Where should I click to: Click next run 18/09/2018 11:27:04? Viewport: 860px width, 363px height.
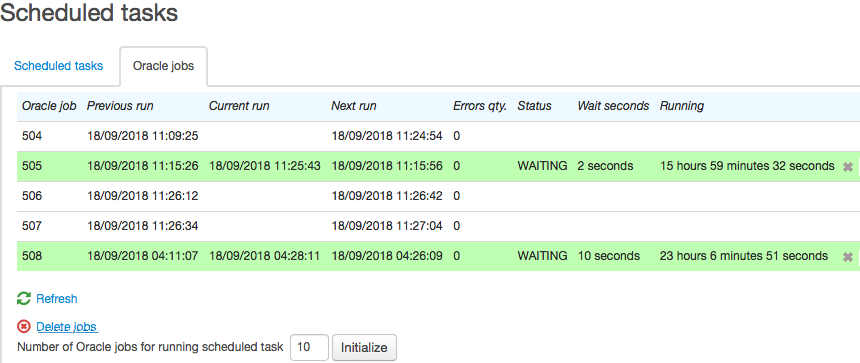pos(387,225)
